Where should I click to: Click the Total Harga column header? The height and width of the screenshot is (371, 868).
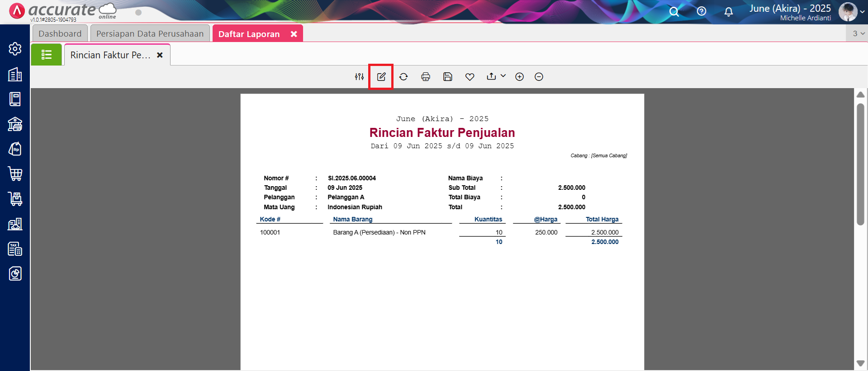point(602,219)
